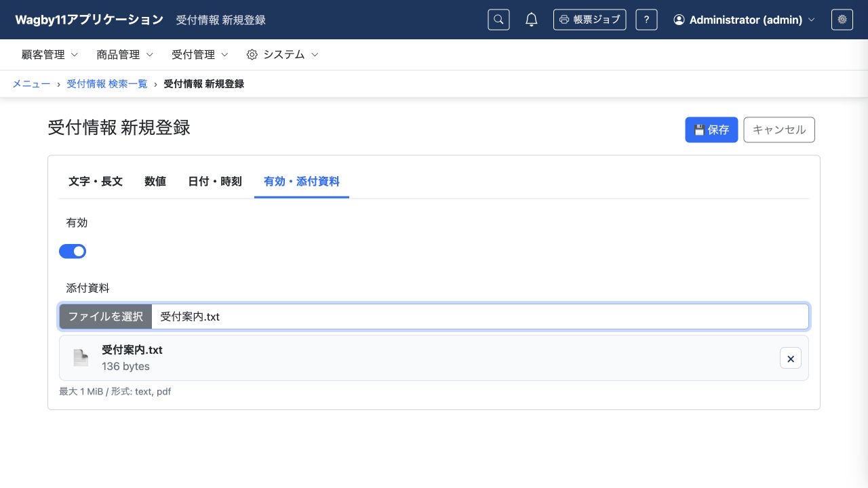Remove the attached 受付案内.txt file

(791, 358)
